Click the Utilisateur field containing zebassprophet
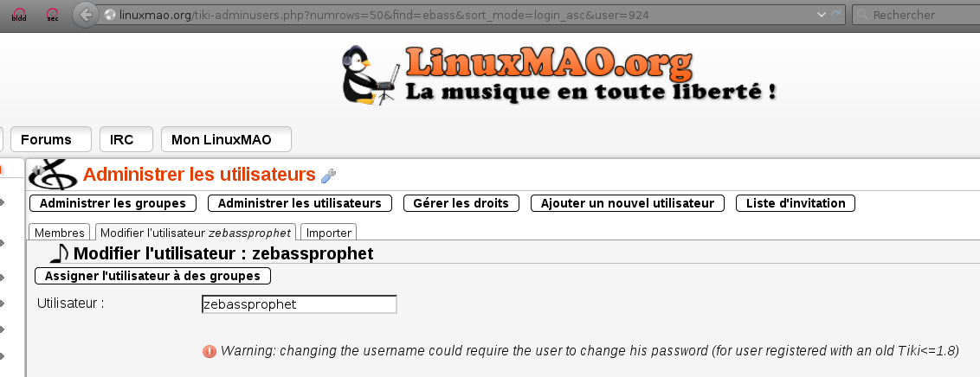 point(300,304)
